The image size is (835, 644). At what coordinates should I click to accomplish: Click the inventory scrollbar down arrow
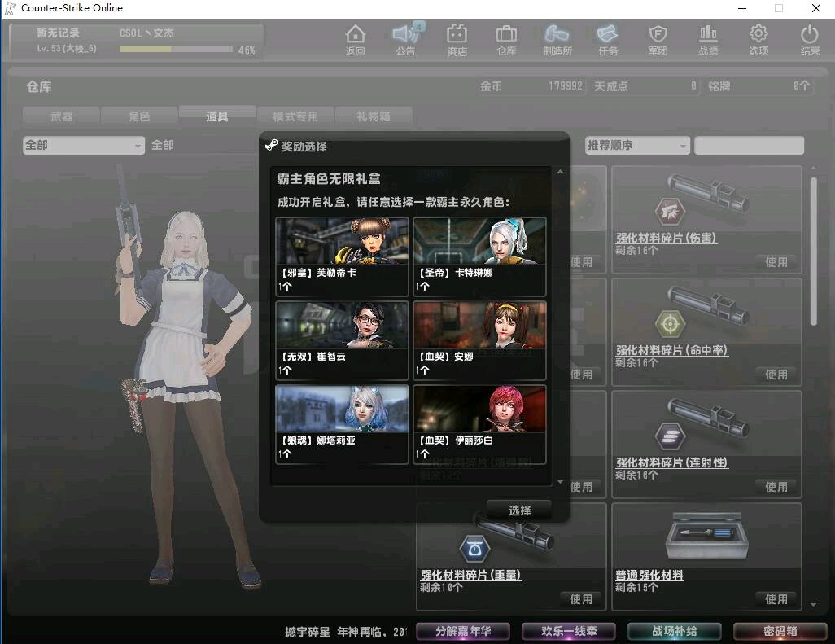point(813,605)
